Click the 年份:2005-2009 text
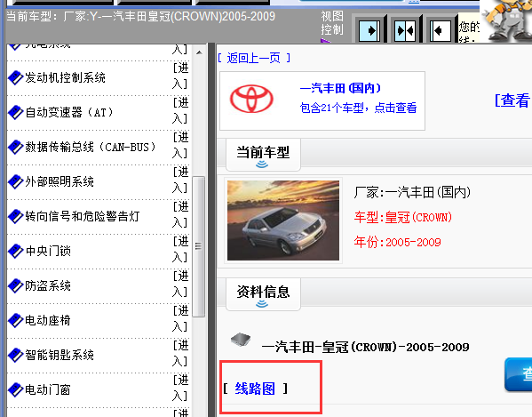532x417 pixels. 397,242
